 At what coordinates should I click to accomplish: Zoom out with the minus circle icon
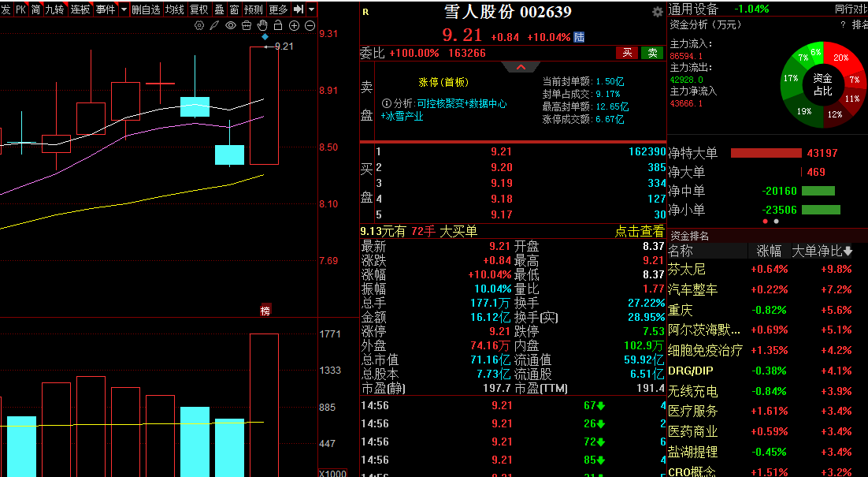click(310, 25)
